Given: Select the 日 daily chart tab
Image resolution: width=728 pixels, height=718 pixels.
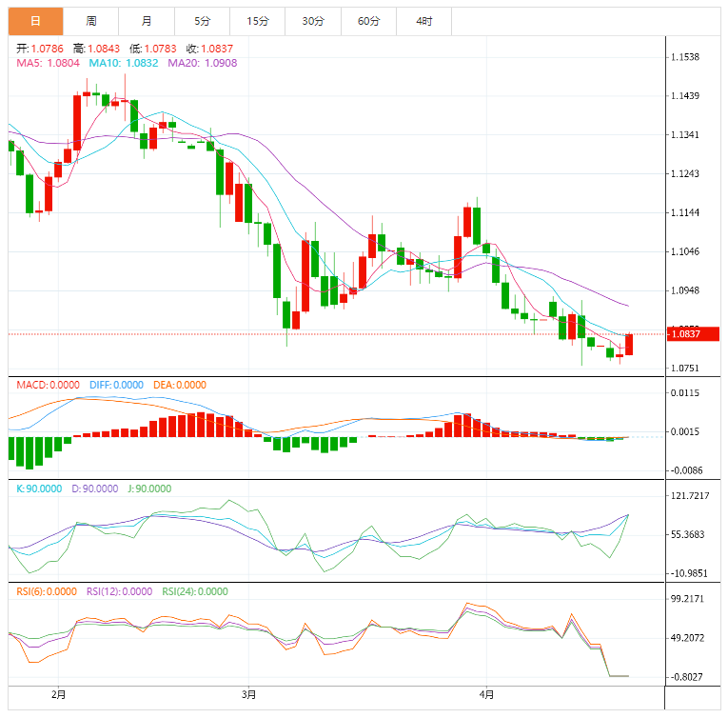Looking at the screenshot, I should point(36,21).
